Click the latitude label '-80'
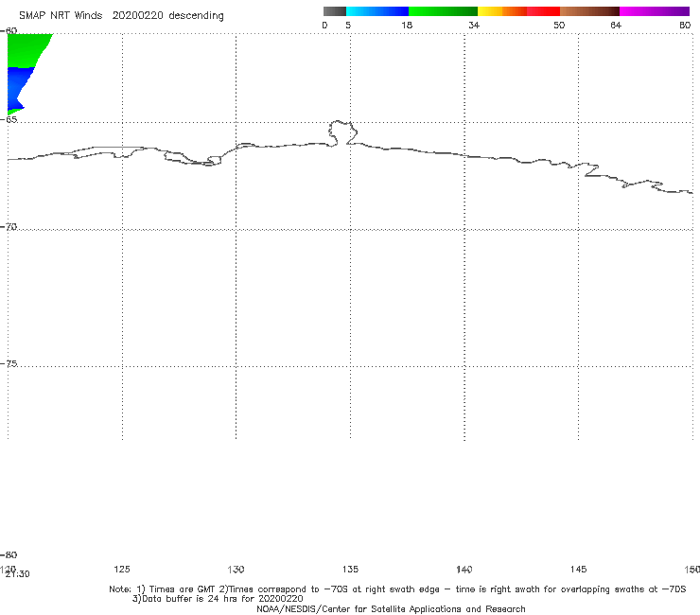The width and height of the screenshot is (700, 615). pyautogui.click(x=9, y=554)
